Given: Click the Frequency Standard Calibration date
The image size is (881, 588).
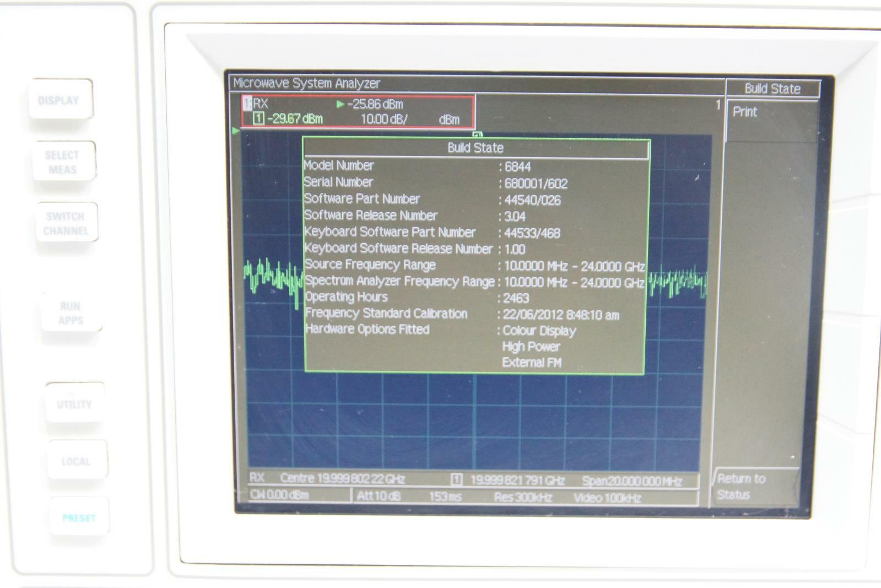Looking at the screenshot, I should [560, 315].
